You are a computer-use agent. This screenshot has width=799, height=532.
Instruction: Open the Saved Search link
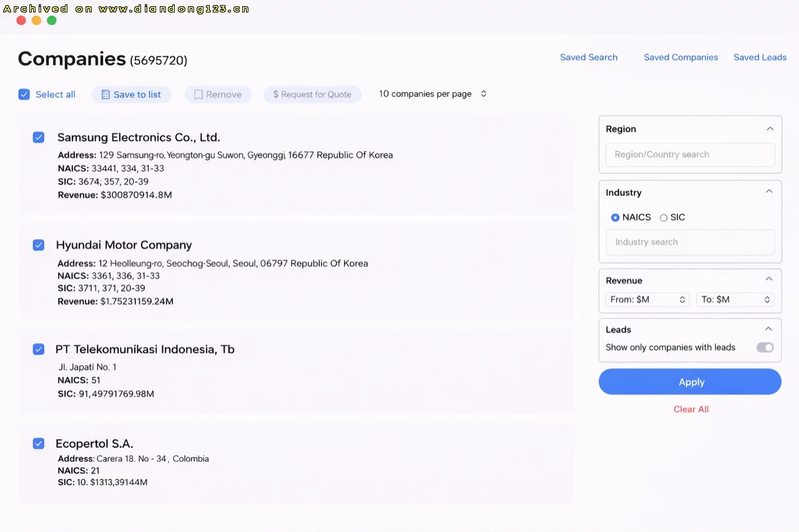(x=589, y=57)
